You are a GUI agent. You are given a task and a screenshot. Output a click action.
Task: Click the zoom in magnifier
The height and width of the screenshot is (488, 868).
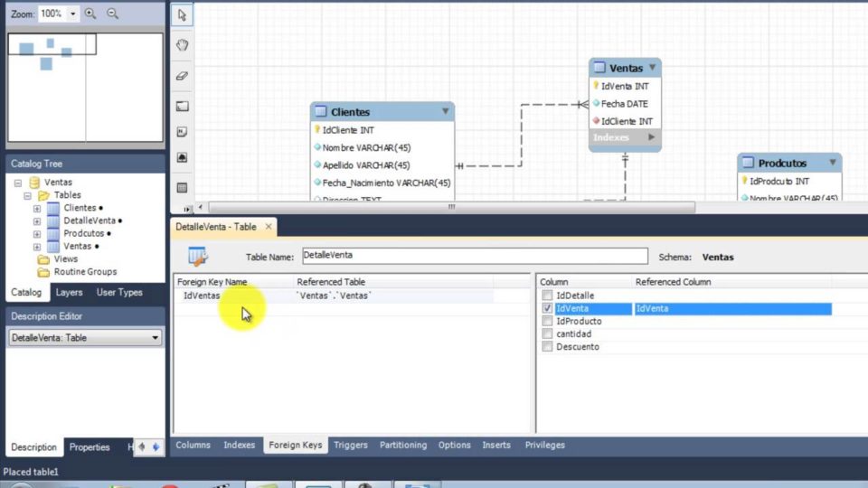coord(90,14)
